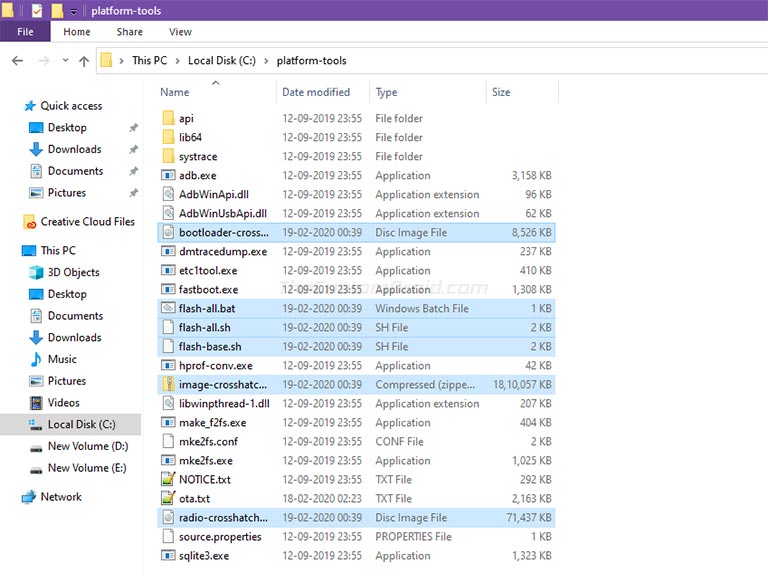
Task: Select 3D Objects in sidebar
Action: 73,272
